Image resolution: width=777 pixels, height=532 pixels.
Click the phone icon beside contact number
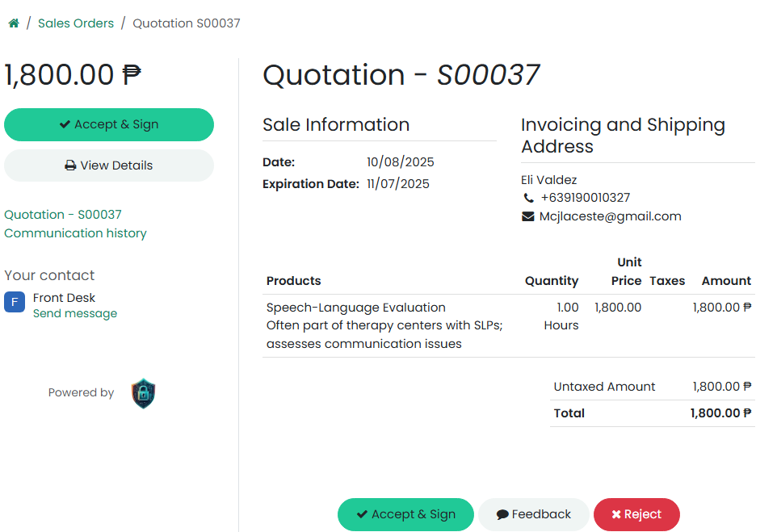[x=528, y=198]
